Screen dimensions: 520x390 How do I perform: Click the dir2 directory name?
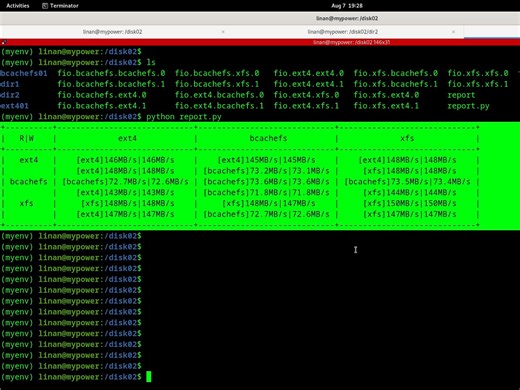pos(10,95)
